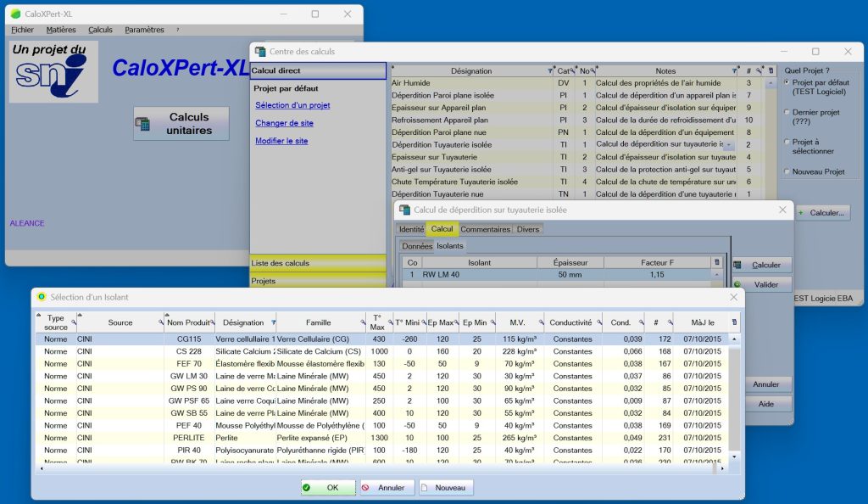Open the Calculs menu
The image size is (868, 504).
[100, 30]
